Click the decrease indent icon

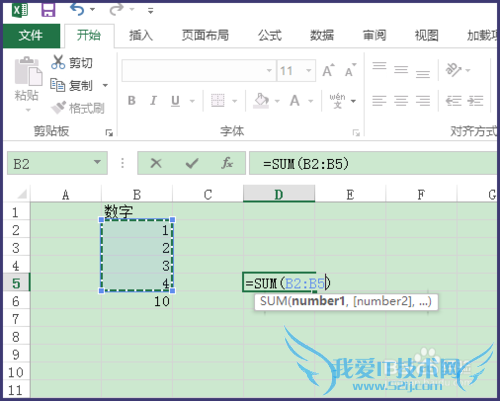coord(454,100)
